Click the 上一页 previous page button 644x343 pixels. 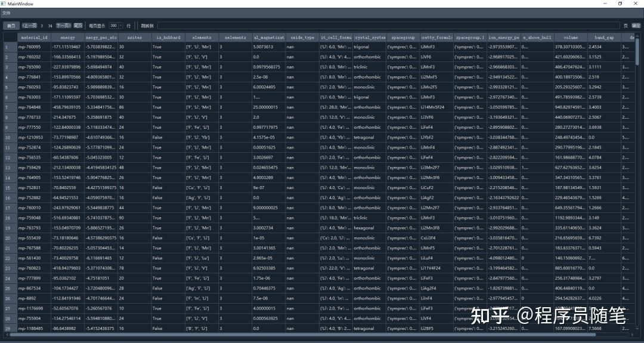[x=29, y=26]
